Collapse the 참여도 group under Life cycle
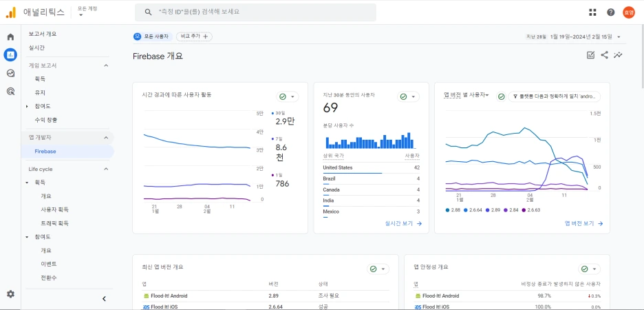The height and width of the screenshot is (310, 644). point(27,237)
